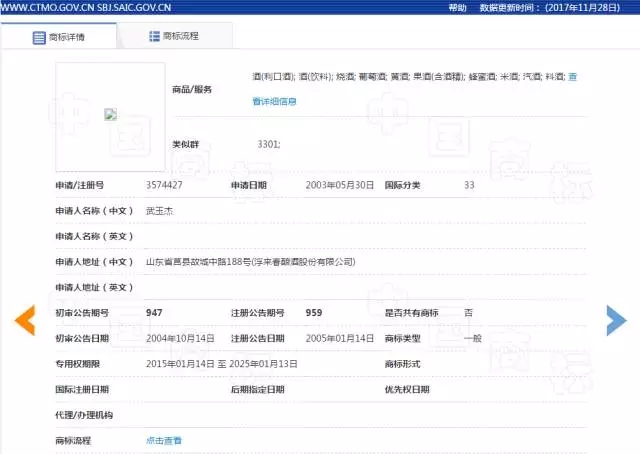
Task: Click the 帮助 link in top bar
Action: [x=457, y=7]
